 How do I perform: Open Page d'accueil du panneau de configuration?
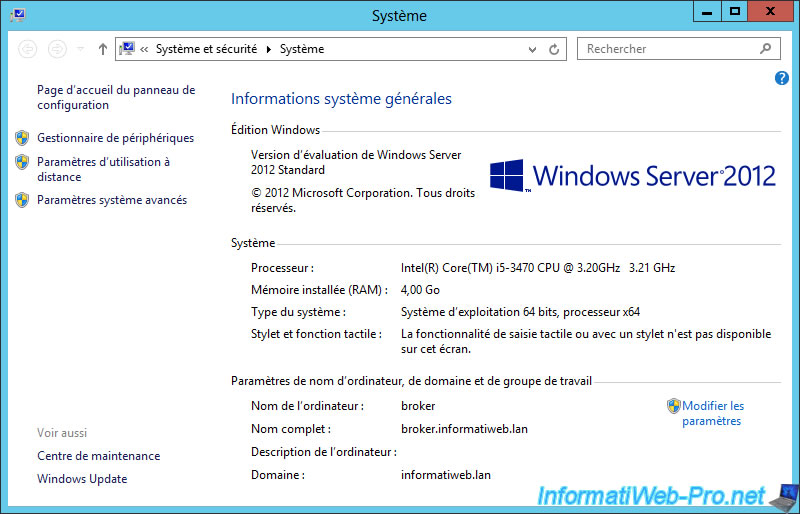(116, 97)
